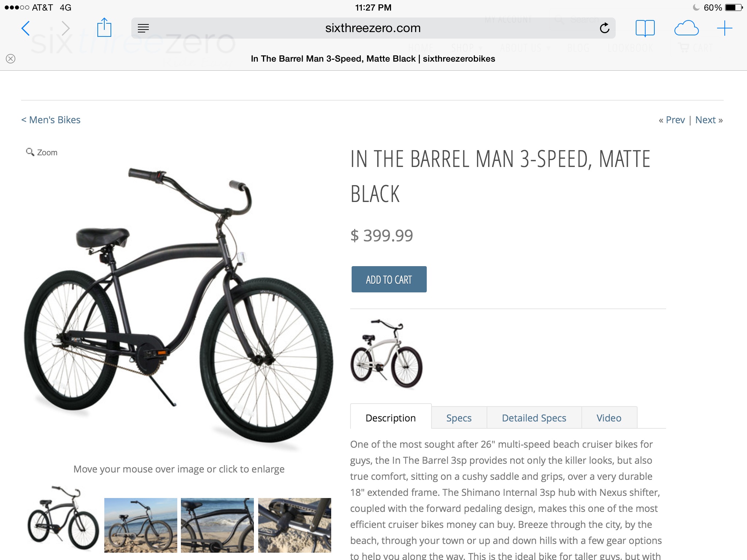Select the cream color bike swatch

point(387,354)
